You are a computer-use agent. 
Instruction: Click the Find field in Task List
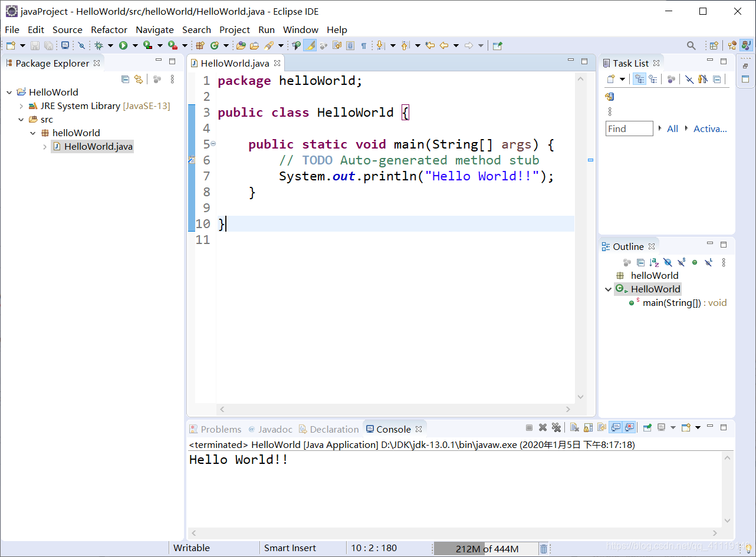coord(629,128)
